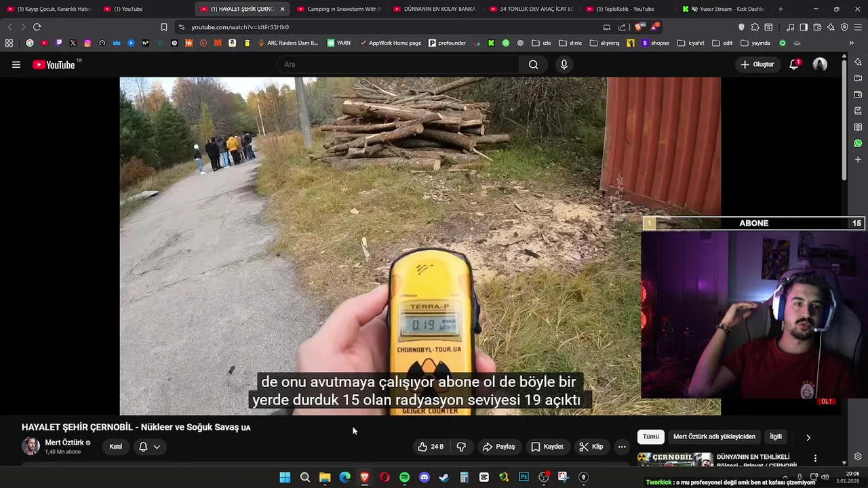Expand the edit bookmarks folder
The image size is (868, 488).
click(x=722, y=43)
